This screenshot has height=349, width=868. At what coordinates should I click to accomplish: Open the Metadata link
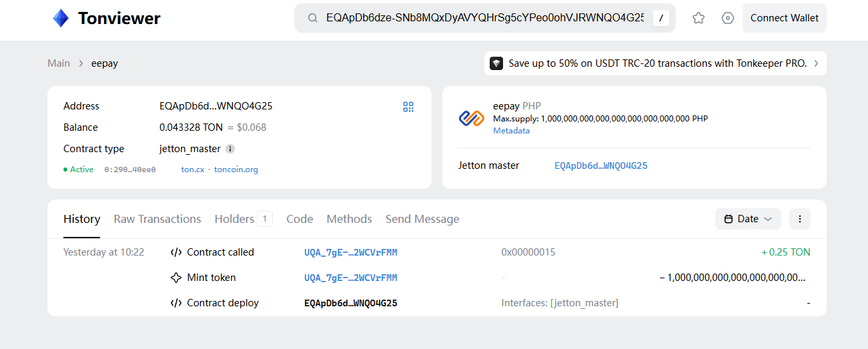[511, 131]
